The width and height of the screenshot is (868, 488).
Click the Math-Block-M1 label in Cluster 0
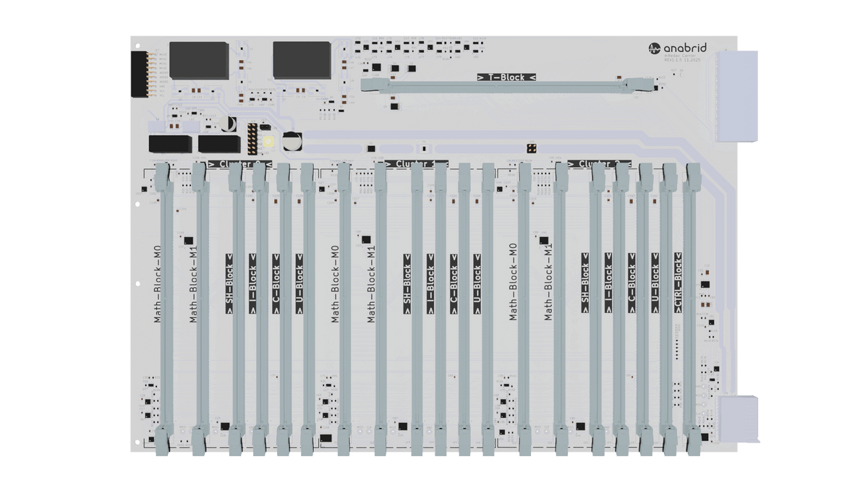[193, 283]
